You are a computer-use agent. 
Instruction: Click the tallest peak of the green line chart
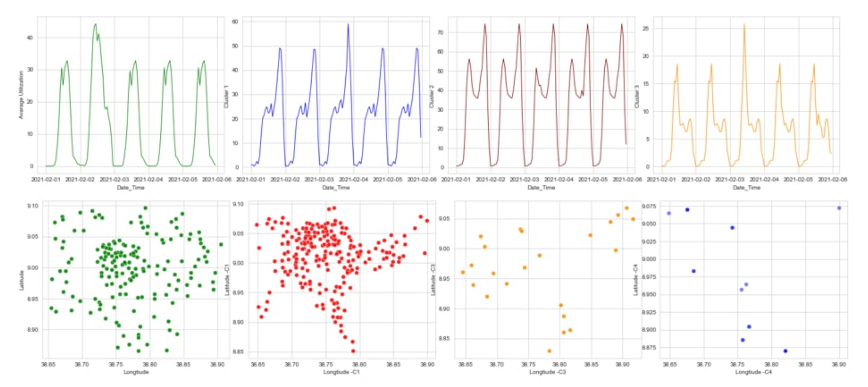click(x=95, y=24)
